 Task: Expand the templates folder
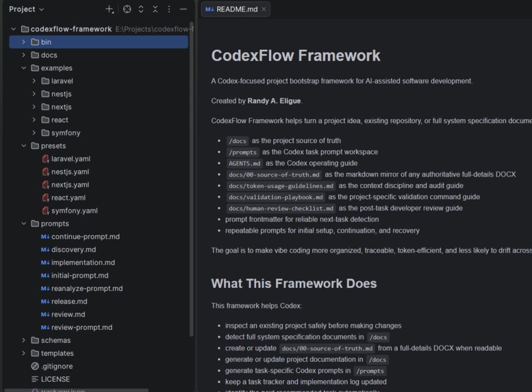click(x=23, y=353)
